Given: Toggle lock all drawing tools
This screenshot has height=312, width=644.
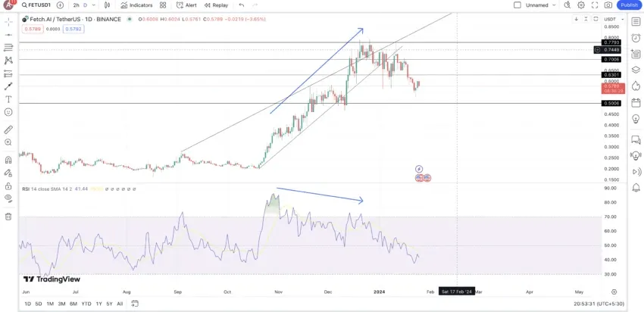Looking at the screenshot, I should [x=8, y=186].
